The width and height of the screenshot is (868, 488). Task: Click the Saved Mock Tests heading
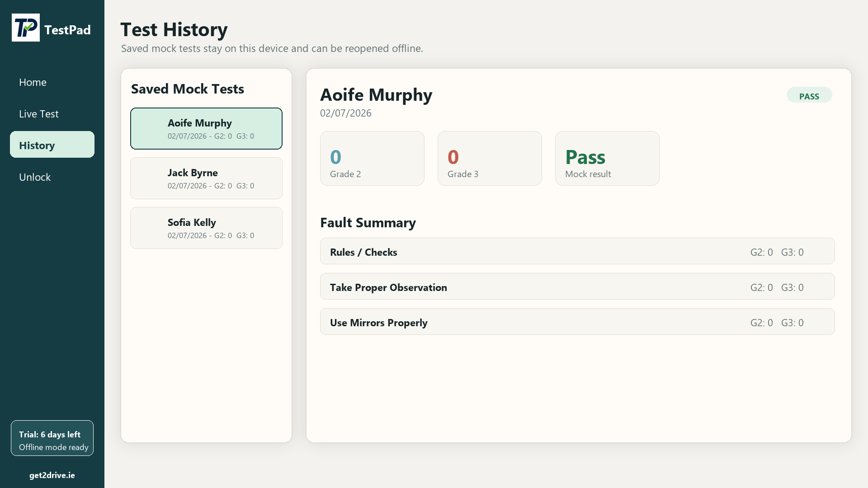pos(188,89)
